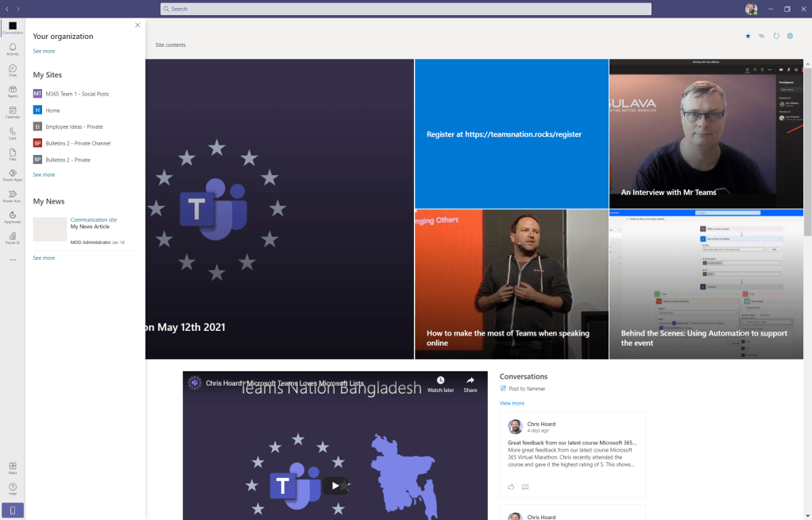Go to Calendar in the app bar
812x520 pixels.
click(13, 112)
